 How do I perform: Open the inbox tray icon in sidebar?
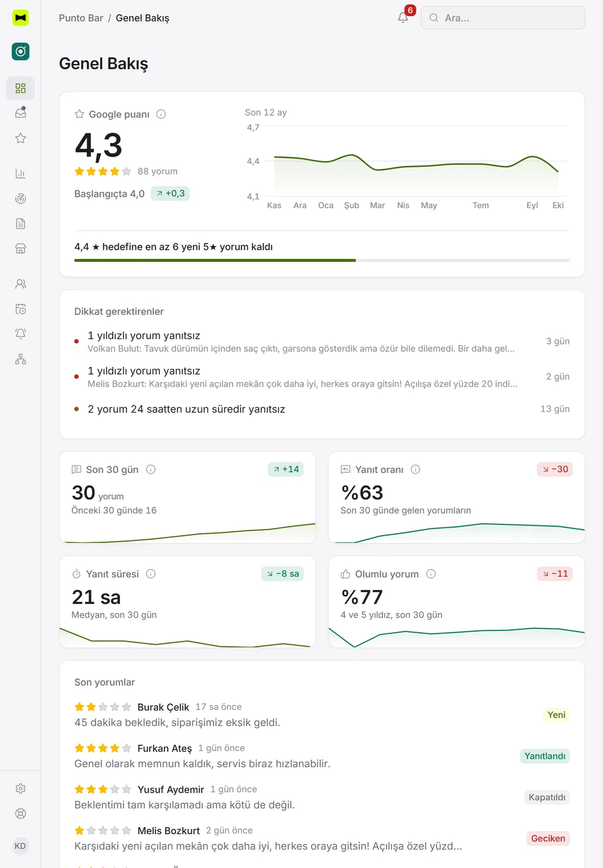point(21,113)
